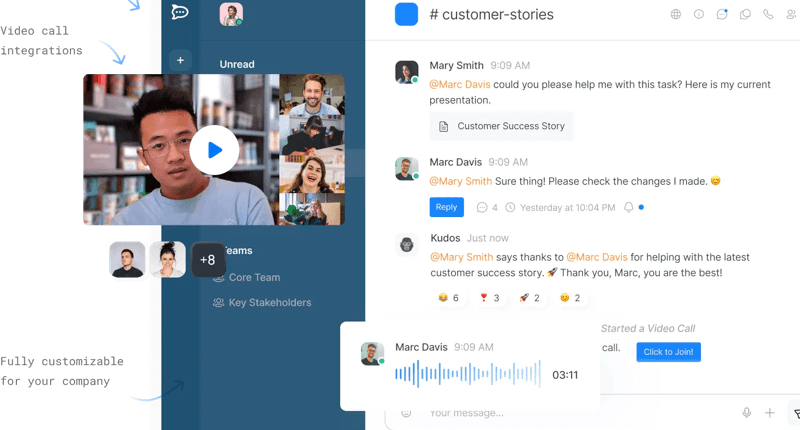The height and width of the screenshot is (430, 800).
Task: Toggle the rocket reaction on Kudos message
Action: coord(529,298)
